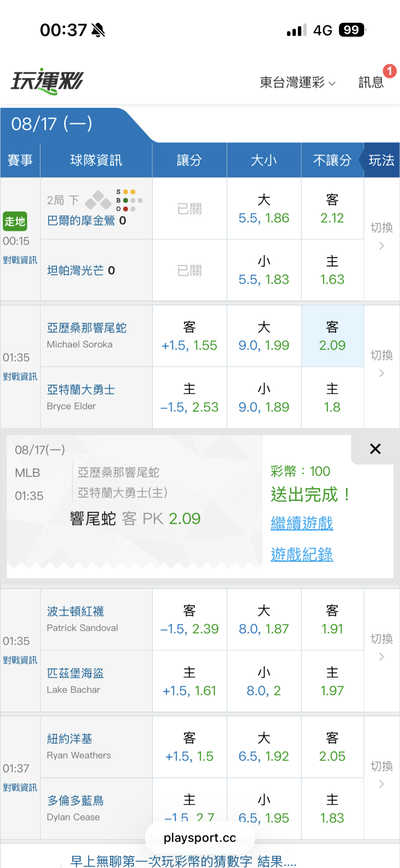Open 對戰資訊 for the 01:37 Yankees game
The height and width of the screenshot is (868, 400).
[x=20, y=788]
